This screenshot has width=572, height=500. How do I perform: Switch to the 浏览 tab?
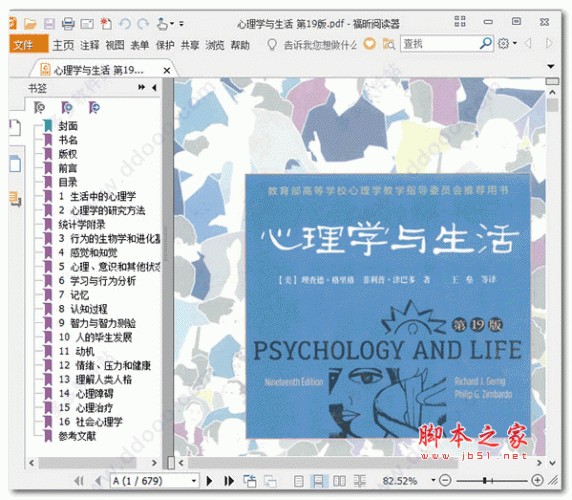click(214, 45)
